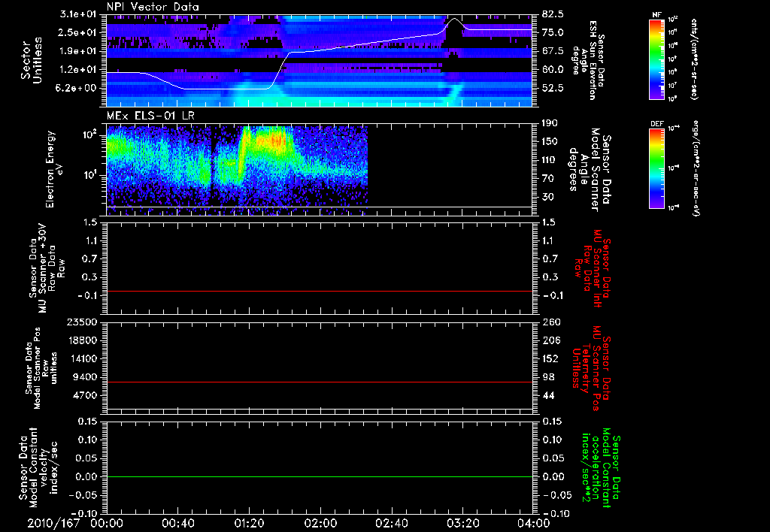
Task: Click the 02:00 time tick label
Action: (320, 523)
